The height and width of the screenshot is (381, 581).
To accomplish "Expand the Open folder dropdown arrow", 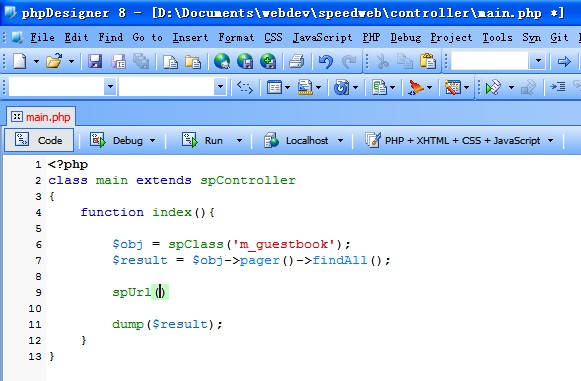I will (72, 61).
